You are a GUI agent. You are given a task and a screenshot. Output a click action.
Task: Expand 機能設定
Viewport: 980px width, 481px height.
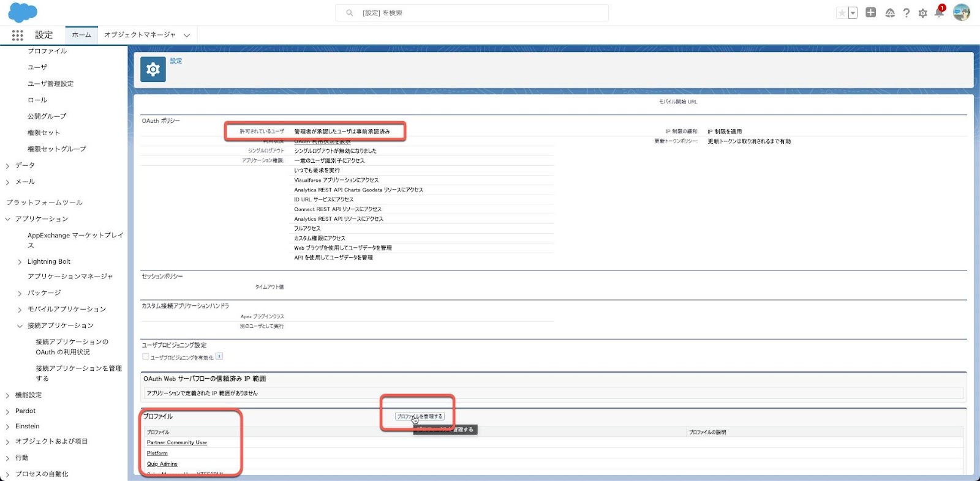[7, 395]
